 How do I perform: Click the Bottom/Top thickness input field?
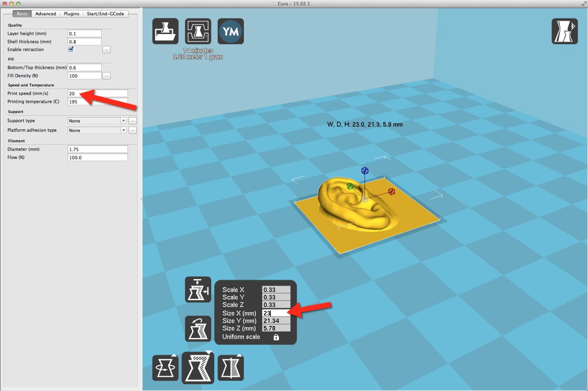coord(85,68)
